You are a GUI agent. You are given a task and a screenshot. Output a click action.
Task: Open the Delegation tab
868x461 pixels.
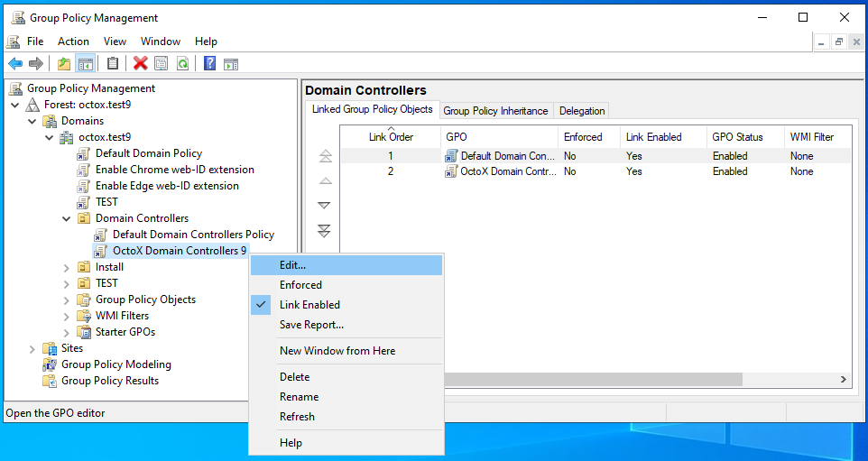click(582, 111)
